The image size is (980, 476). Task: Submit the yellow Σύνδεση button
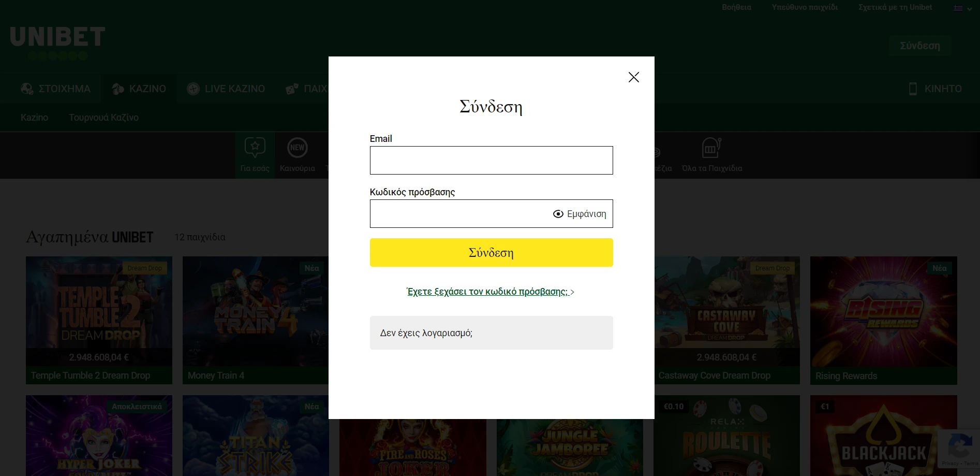[491, 253]
